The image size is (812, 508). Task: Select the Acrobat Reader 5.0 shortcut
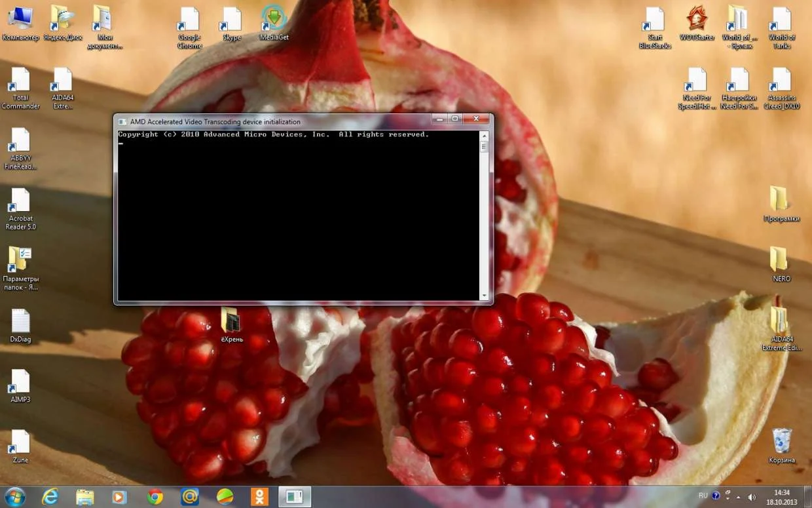[20, 208]
